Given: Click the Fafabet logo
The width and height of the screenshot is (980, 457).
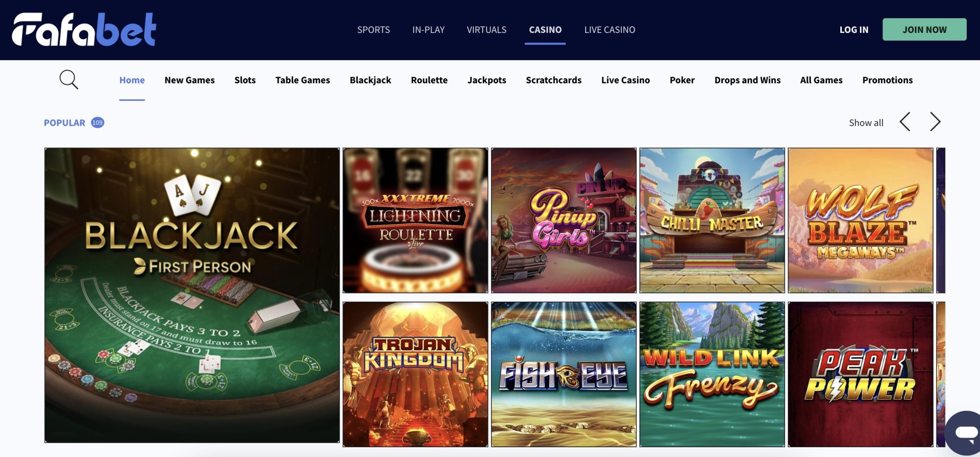Looking at the screenshot, I should click(x=84, y=29).
